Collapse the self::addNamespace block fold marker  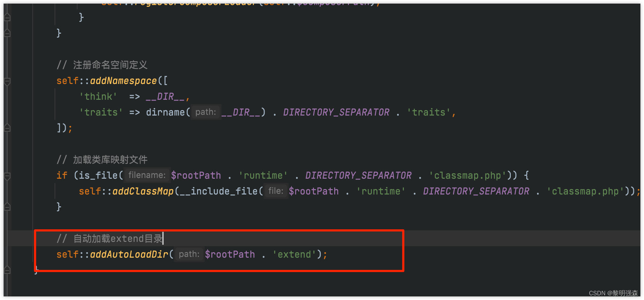pos(7,81)
